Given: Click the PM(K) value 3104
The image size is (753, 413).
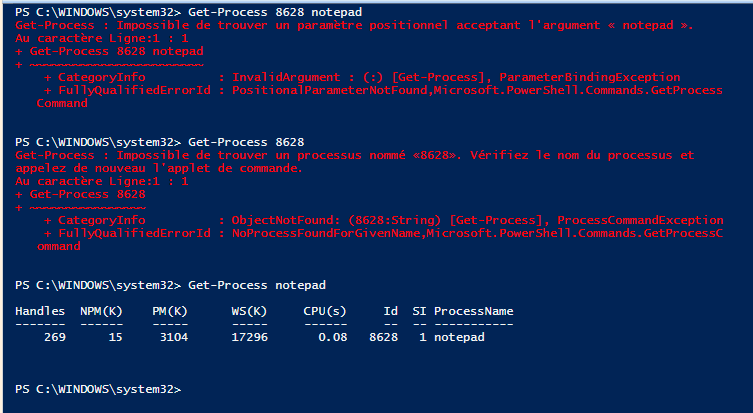Looking at the screenshot, I should [x=173, y=338].
